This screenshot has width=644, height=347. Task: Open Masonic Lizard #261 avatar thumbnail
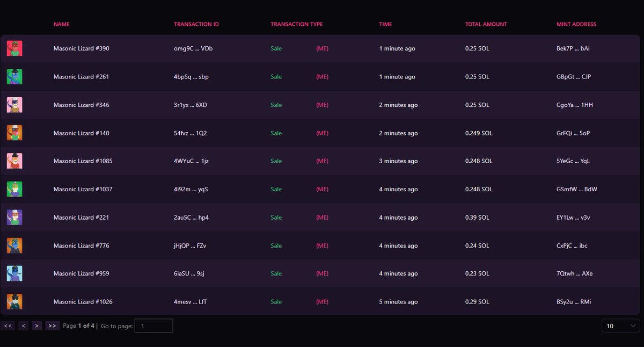pos(14,77)
